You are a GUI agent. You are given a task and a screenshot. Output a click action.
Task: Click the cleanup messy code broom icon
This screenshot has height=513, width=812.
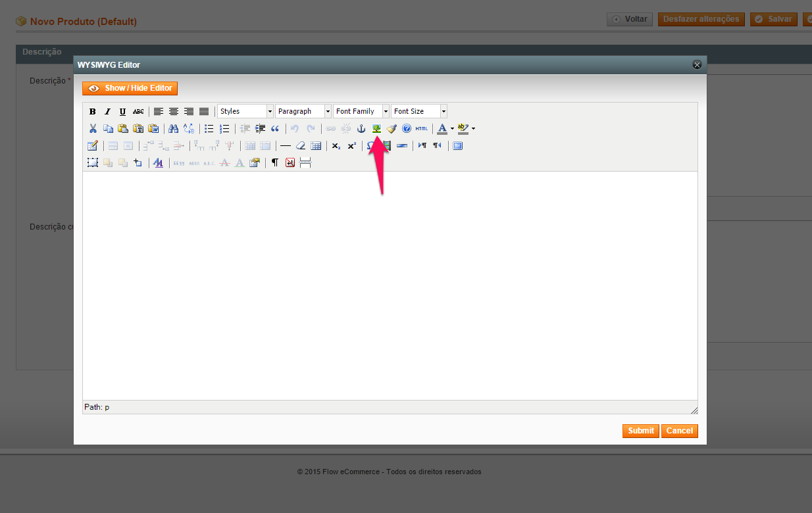pyautogui.click(x=392, y=128)
